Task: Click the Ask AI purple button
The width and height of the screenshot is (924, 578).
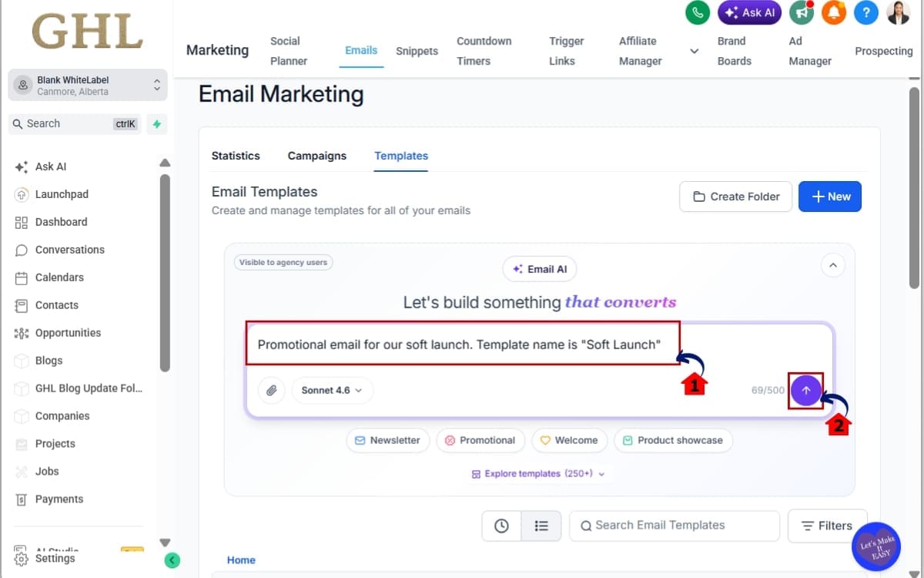Action: pos(750,12)
